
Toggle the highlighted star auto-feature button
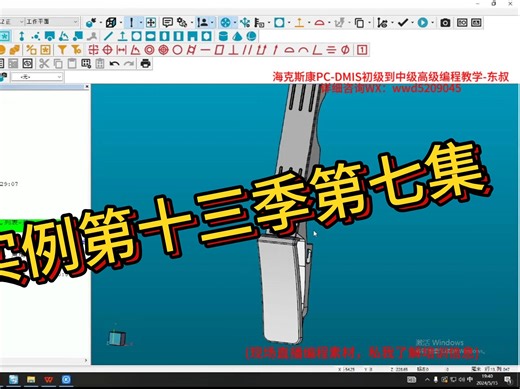click(x=5, y=36)
